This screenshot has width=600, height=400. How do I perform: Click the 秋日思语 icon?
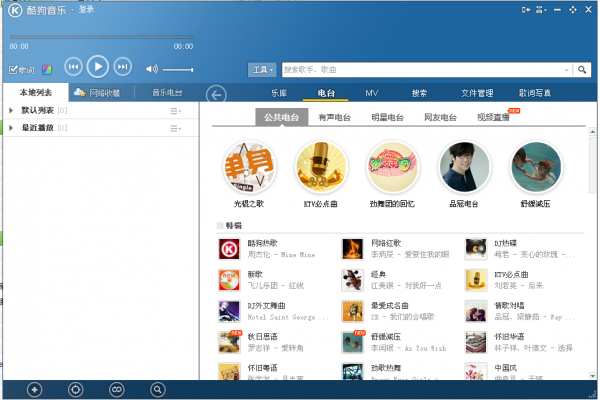click(229, 342)
